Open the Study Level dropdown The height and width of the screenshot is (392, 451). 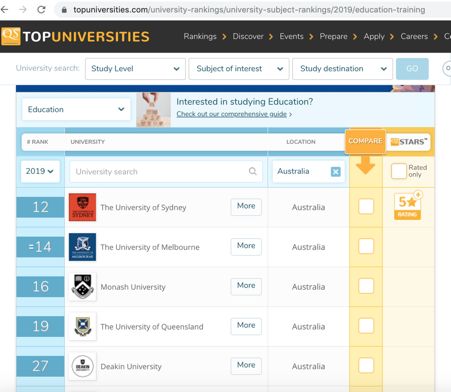[135, 69]
